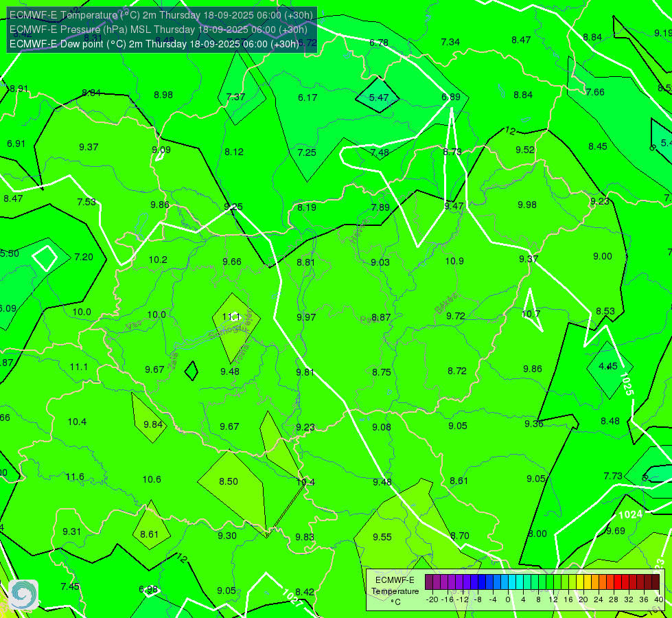Click the value 8.19 on the map
Image resolution: width=672 pixels, height=618 pixels.
click(x=307, y=207)
